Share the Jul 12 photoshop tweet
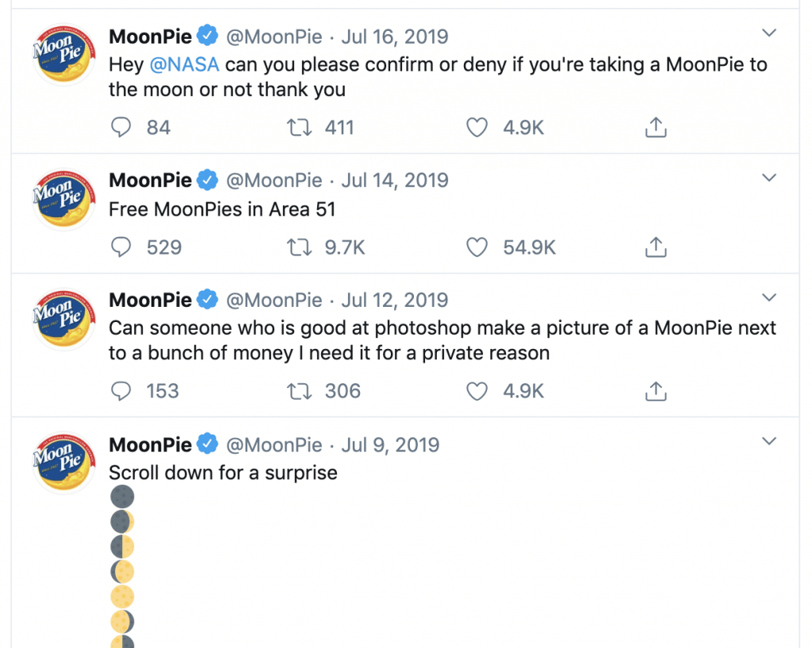Viewport: 812px width, 648px height. click(x=656, y=392)
